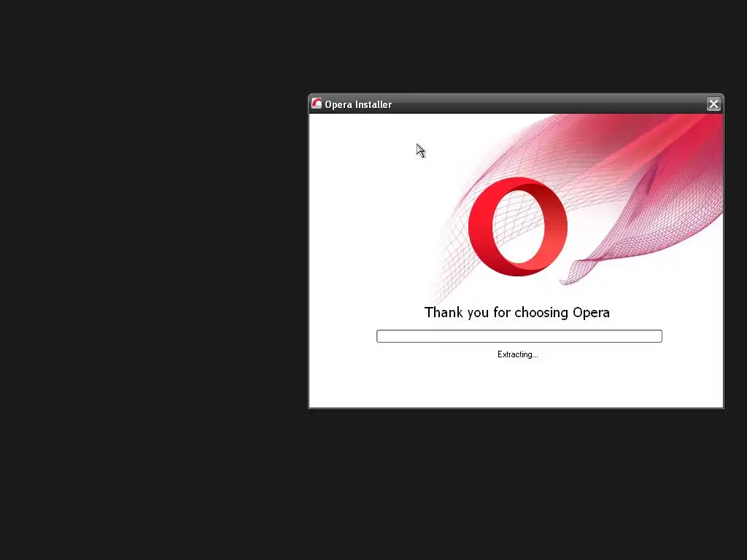Click the extraction progress bar

pyautogui.click(x=519, y=336)
